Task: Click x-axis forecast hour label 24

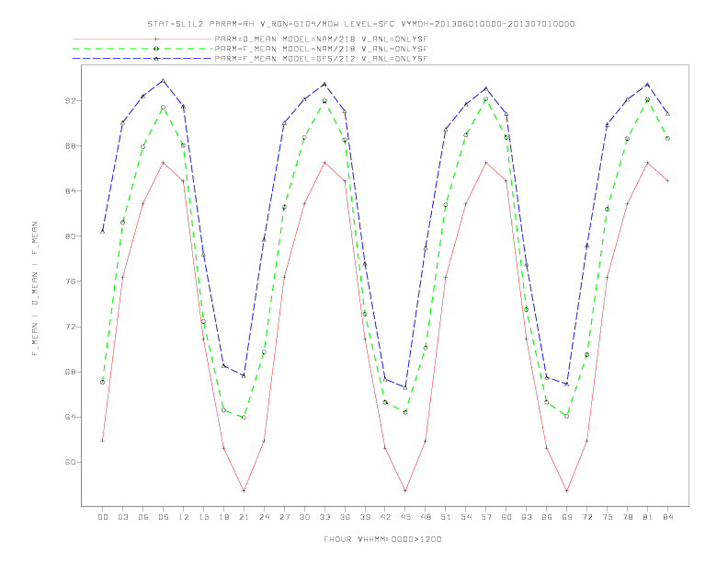Action: click(x=264, y=517)
